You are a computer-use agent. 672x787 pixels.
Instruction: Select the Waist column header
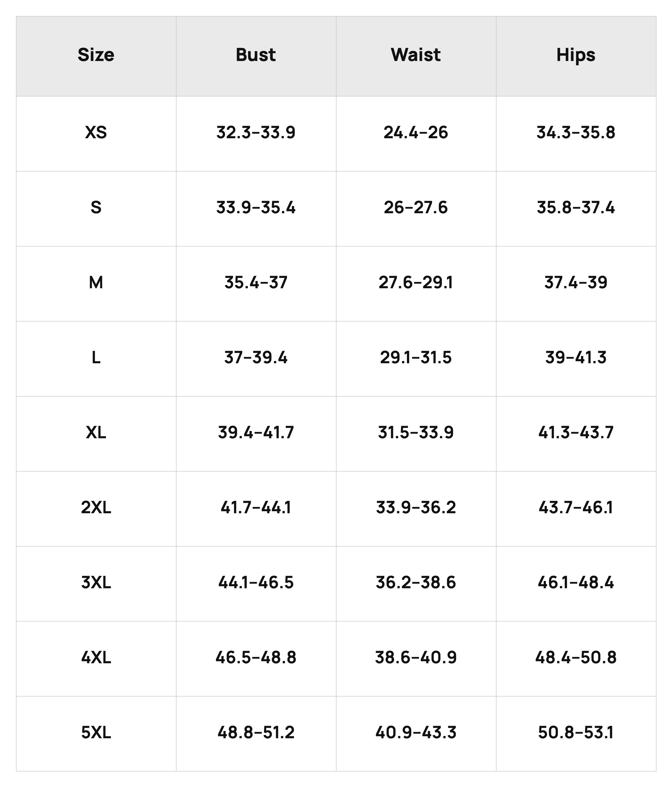click(x=415, y=55)
